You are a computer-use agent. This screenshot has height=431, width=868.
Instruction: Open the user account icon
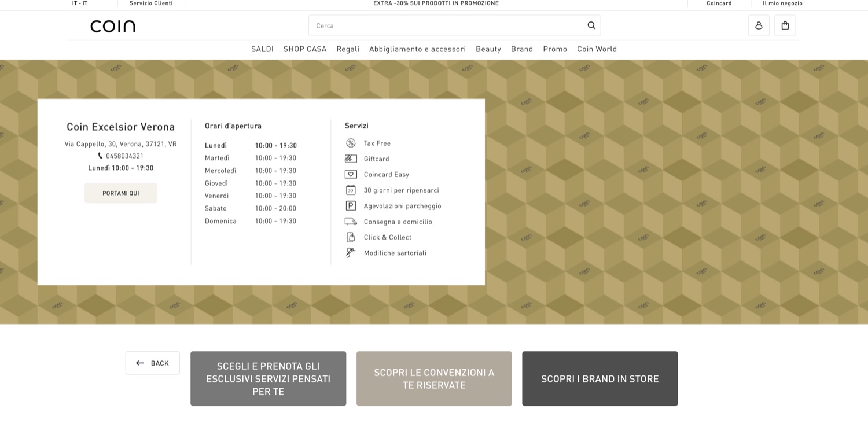tap(759, 25)
